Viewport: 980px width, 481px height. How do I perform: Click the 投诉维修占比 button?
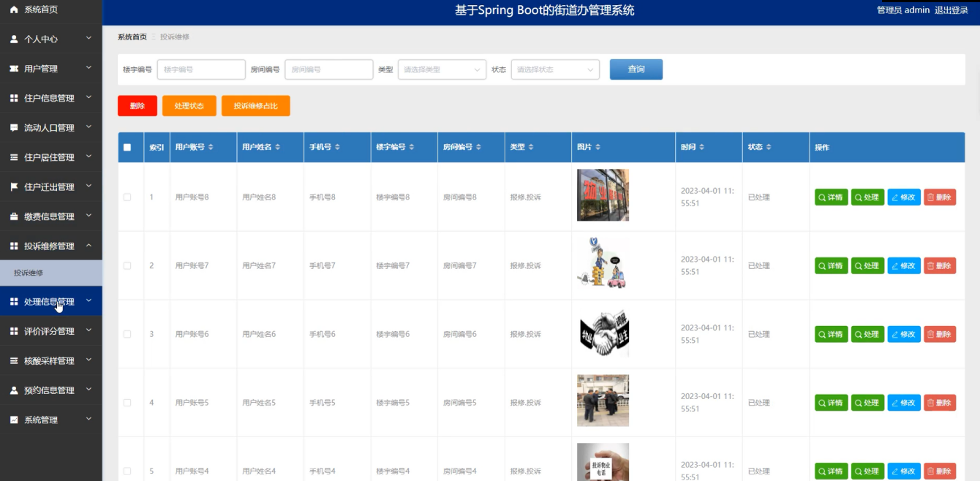256,106
